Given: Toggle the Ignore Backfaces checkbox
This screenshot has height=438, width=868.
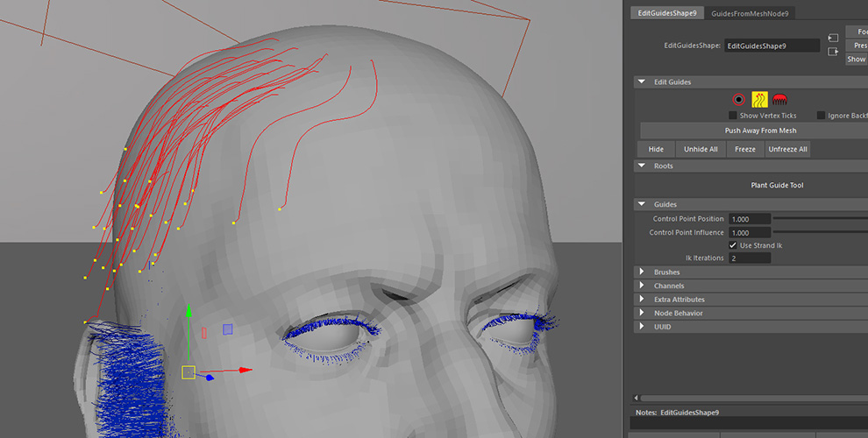Looking at the screenshot, I should tap(821, 116).
